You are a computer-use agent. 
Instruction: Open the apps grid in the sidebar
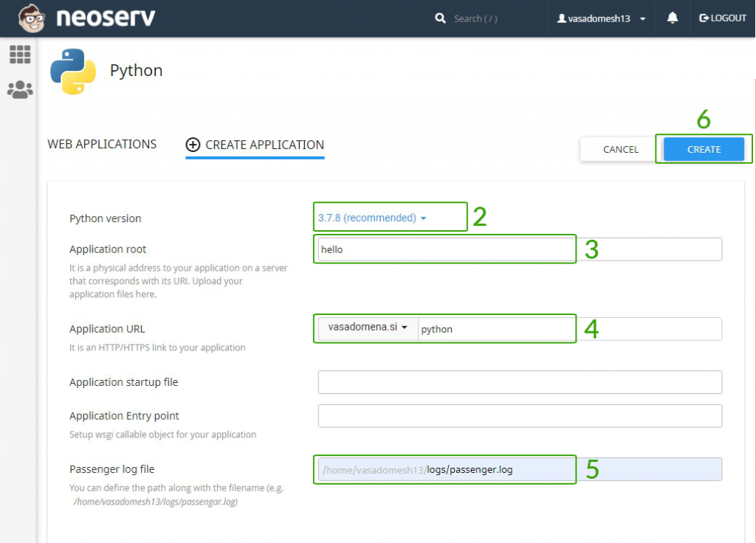click(x=20, y=55)
